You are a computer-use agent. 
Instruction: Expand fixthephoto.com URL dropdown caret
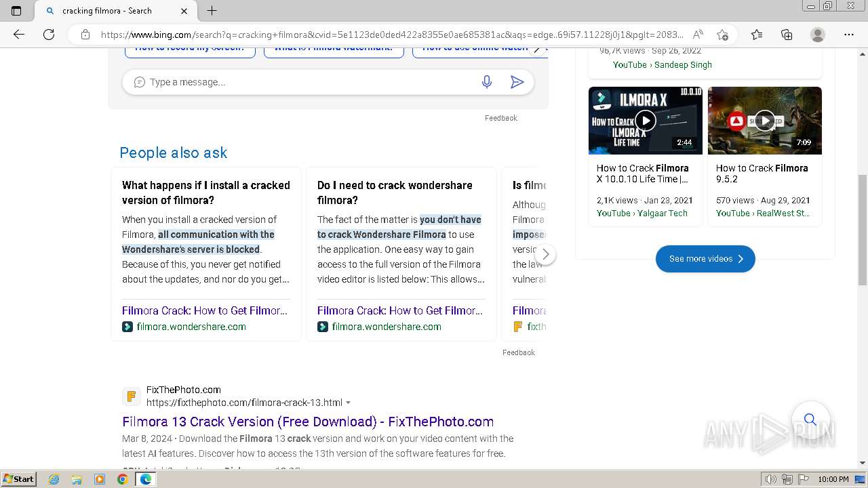tap(349, 403)
